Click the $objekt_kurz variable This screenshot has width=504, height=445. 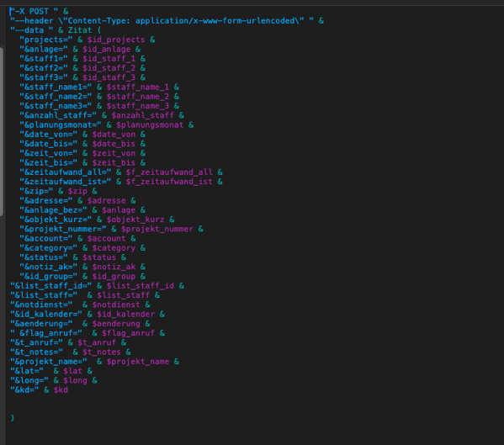tap(135, 220)
